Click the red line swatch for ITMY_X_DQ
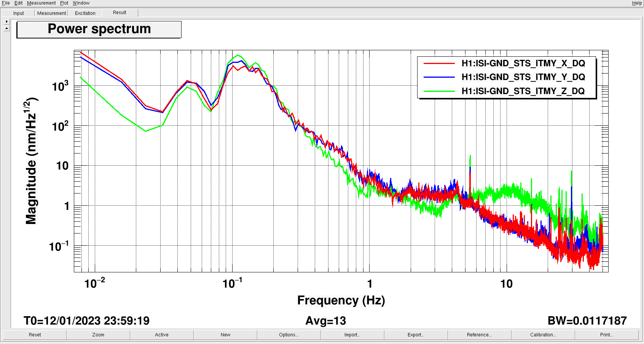644x344 pixels. pyautogui.click(x=439, y=63)
